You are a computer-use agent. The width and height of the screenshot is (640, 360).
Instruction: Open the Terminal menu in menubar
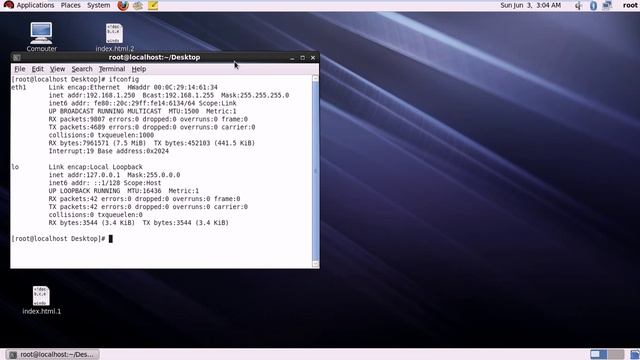coord(112,69)
